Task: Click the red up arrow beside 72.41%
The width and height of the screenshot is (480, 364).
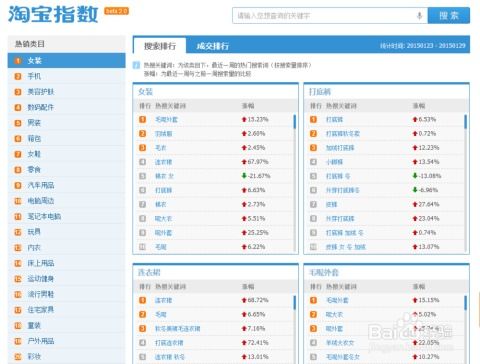Action: tap(244, 343)
